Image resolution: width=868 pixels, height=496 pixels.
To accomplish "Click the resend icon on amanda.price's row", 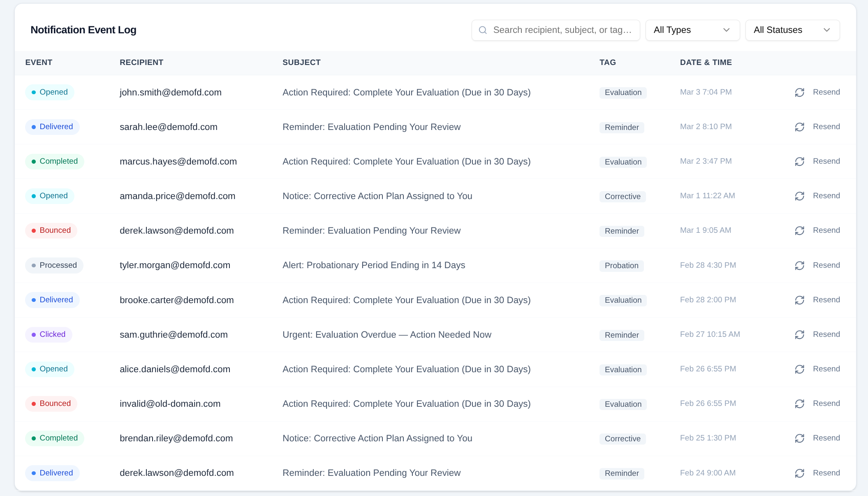I will tap(799, 196).
